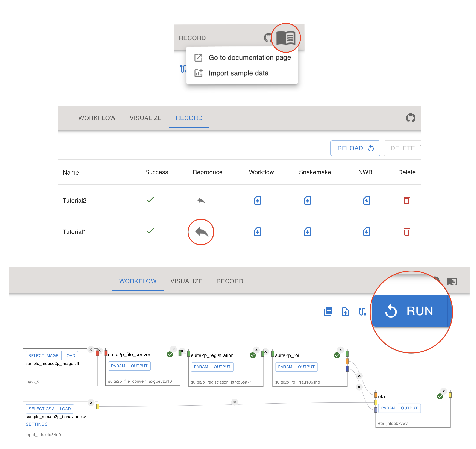Click the snakemake settings icon near RUN
The image size is (476, 449).
362,312
